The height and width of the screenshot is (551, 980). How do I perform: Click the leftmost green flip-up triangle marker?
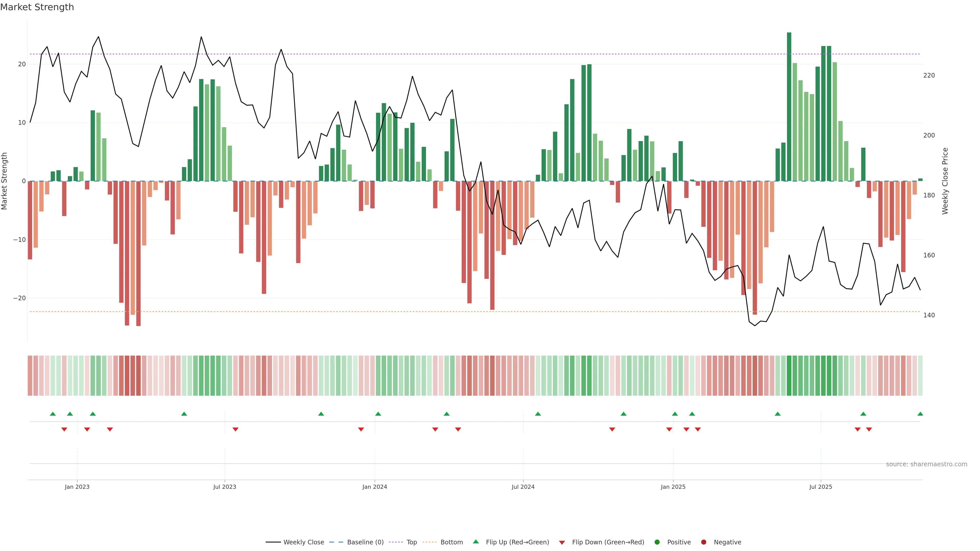pyautogui.click(x=53, y=414)
